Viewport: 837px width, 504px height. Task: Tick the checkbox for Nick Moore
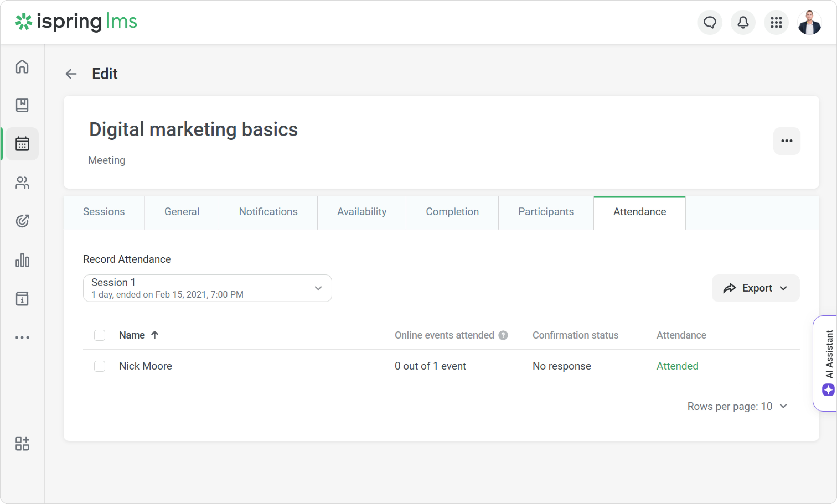tap(100, 366)
